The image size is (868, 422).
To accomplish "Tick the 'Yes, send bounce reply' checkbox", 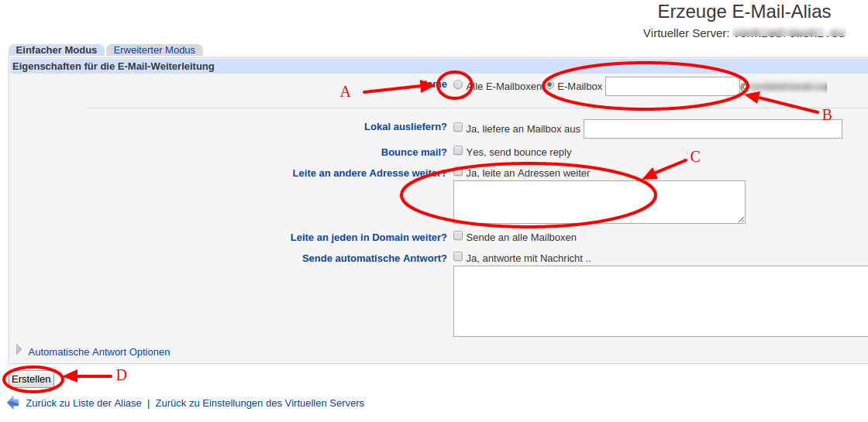I will click(458, 151).
